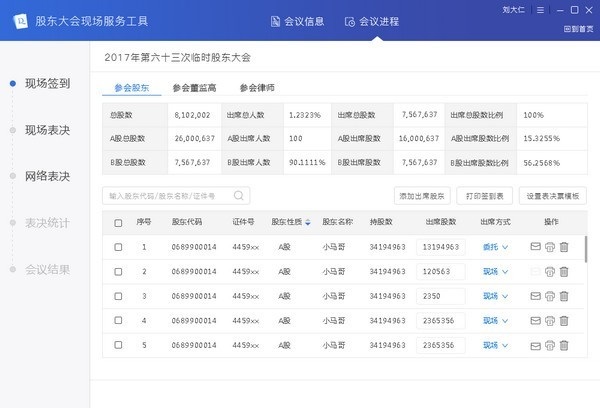Click the 添加出席股东 button

tap(422, 196)
